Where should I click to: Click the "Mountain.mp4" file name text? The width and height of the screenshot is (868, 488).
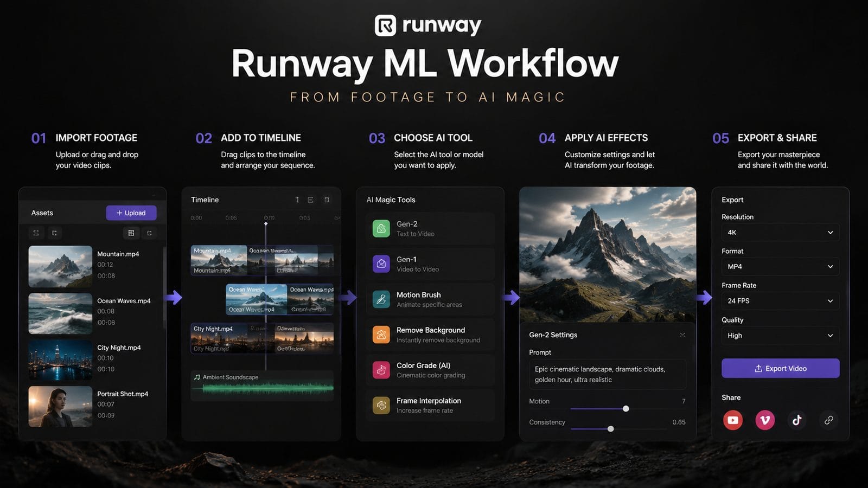118,254
